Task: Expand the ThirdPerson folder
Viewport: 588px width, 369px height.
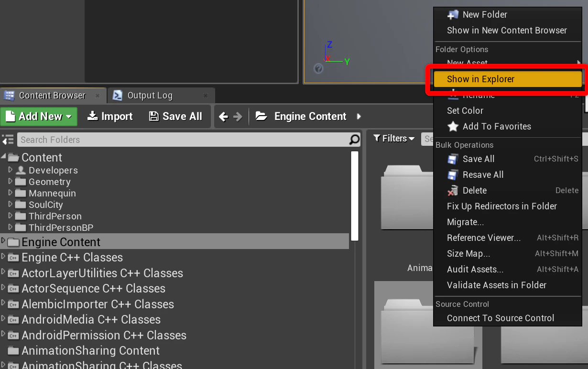Action: coord(11,215)
